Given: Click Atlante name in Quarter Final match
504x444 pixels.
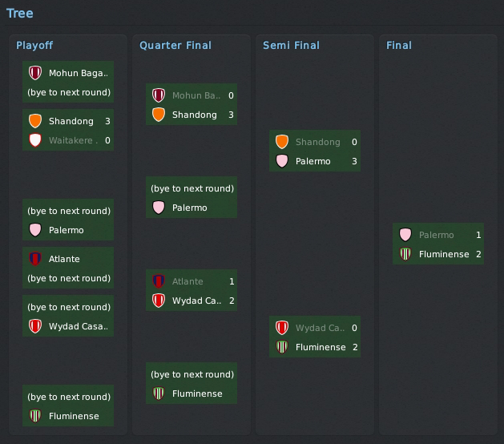Looking at the screenshot, I should pos(187,281).
